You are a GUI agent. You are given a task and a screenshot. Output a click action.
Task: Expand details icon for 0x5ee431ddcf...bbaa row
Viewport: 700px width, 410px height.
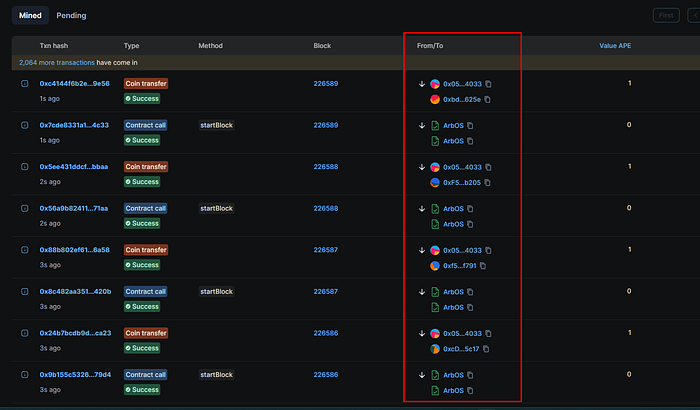point(25,167)
